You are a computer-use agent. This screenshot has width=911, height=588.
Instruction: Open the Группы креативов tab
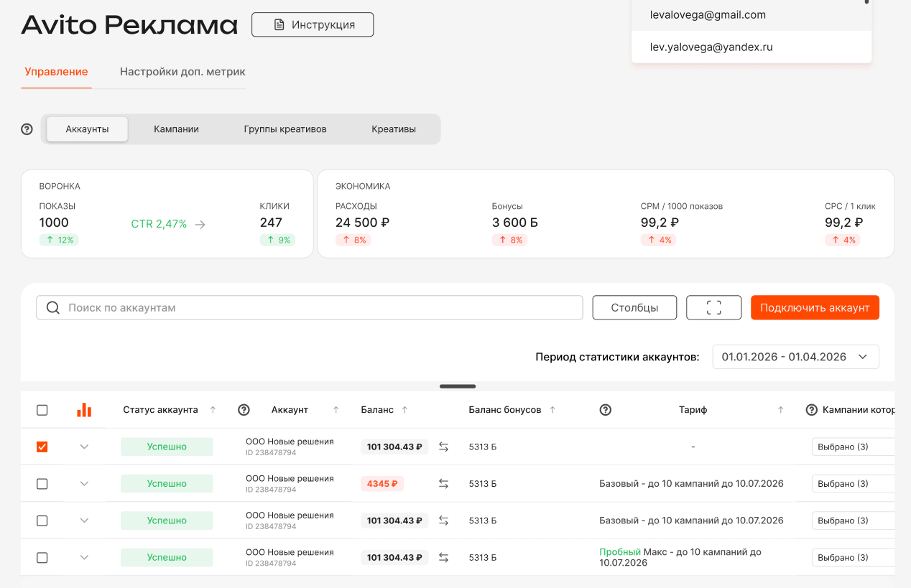tap(285, 129)
